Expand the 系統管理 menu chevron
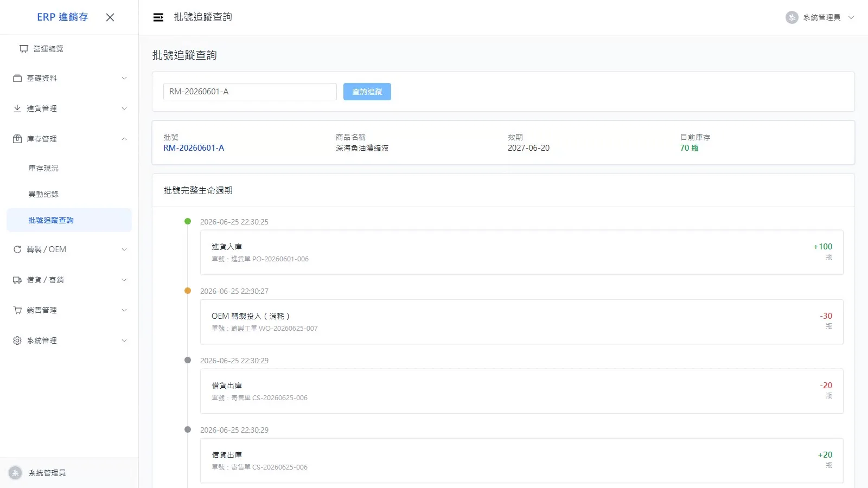 click(124, 341)
